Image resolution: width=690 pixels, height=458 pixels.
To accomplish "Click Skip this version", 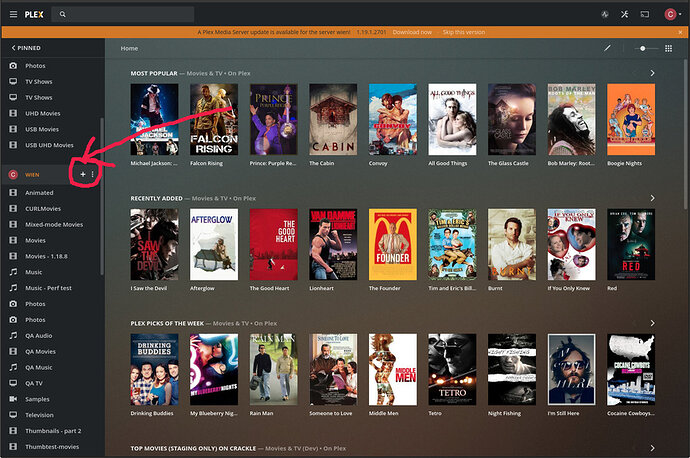I will tap(464, 32).
